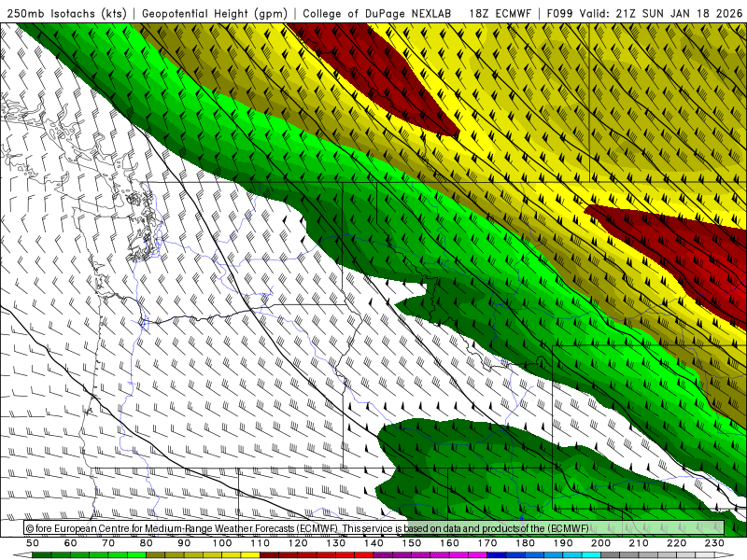Click the "200" color scale label

(x=601, y=543)
